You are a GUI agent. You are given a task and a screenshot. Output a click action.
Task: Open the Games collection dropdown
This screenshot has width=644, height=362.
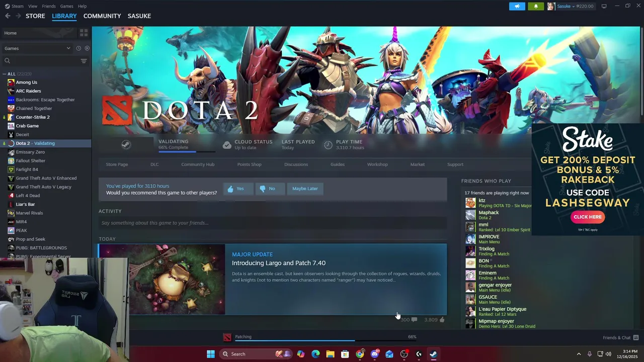click(37, 48)
